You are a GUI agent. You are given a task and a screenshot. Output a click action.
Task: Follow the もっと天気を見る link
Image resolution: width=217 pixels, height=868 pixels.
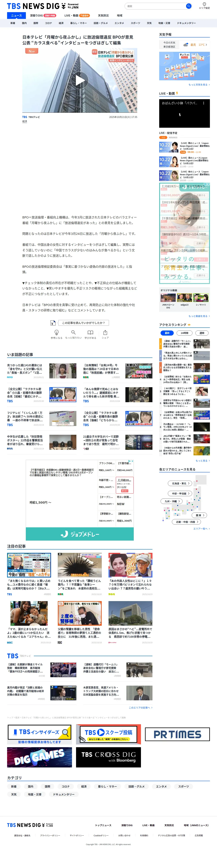click(x=199, y=85)
